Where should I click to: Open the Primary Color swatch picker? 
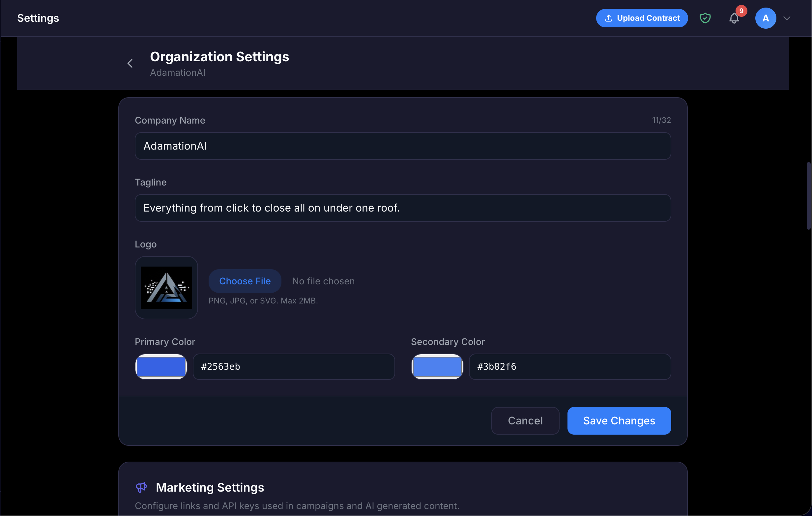tap(161, 367)
